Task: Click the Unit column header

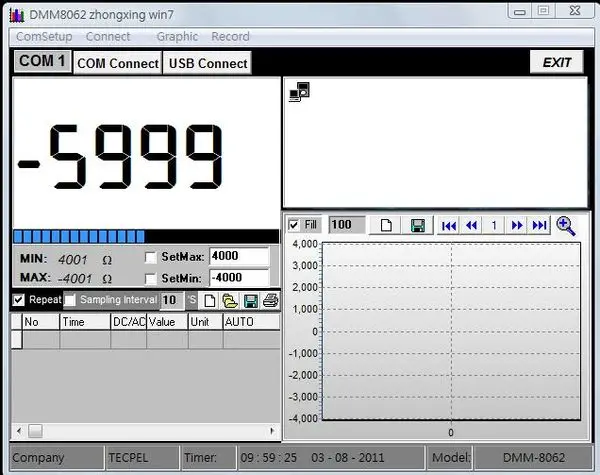Action: [206, 322]
